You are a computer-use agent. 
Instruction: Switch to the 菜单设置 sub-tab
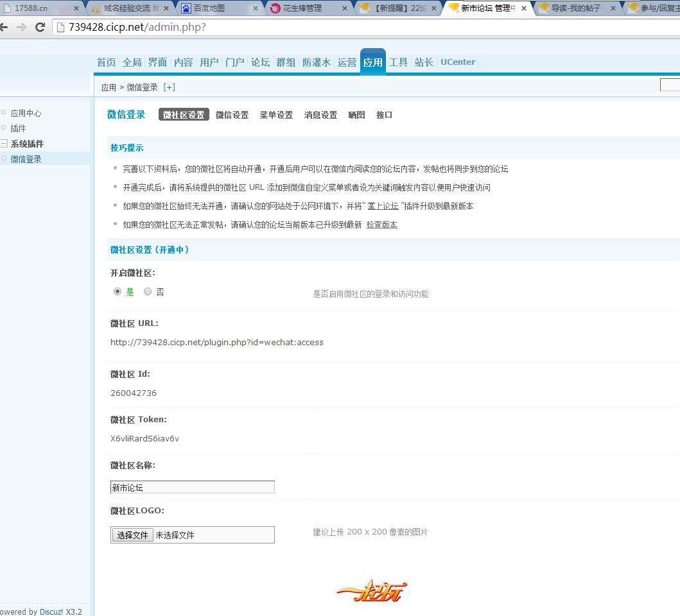click(x=276, y=115)
